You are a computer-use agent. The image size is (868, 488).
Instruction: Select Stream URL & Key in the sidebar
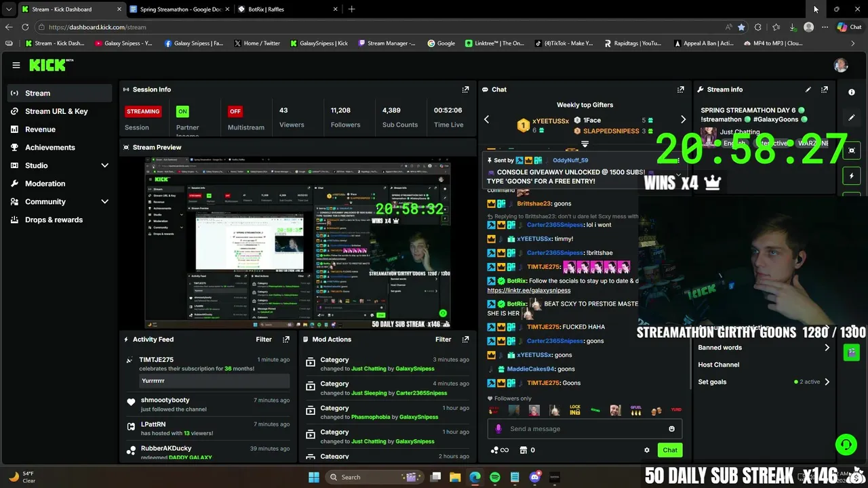(x=57, y=111)
